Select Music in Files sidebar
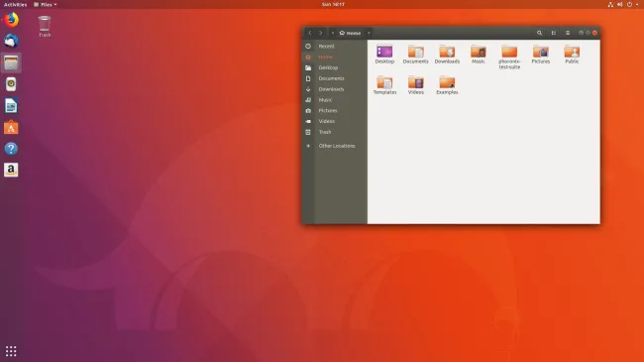The height and width of the screenshot is (362, 644). (x=334, y=99)
